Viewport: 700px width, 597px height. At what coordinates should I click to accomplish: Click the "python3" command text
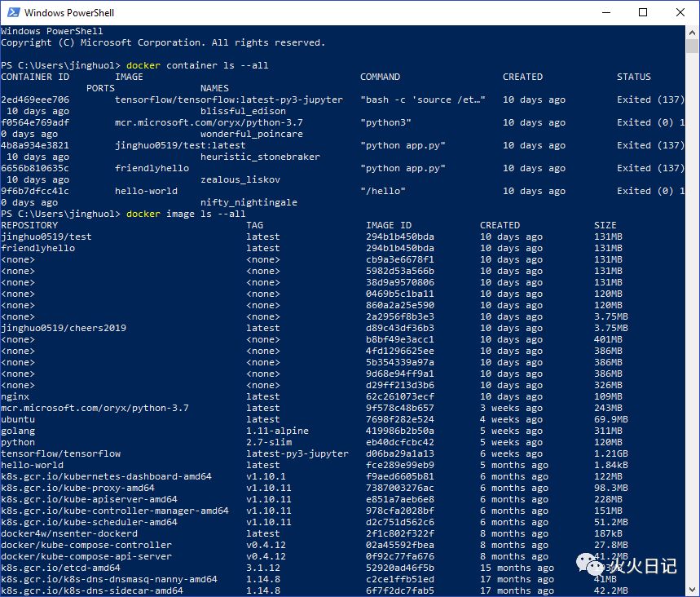click(x=385, y=122)
